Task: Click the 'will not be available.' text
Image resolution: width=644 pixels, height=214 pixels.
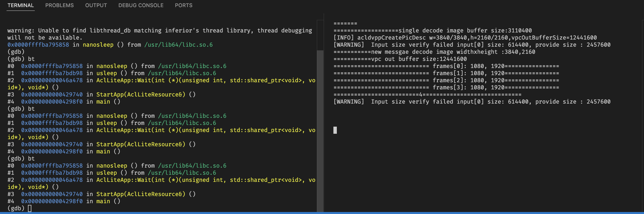Action: point(45,38)
